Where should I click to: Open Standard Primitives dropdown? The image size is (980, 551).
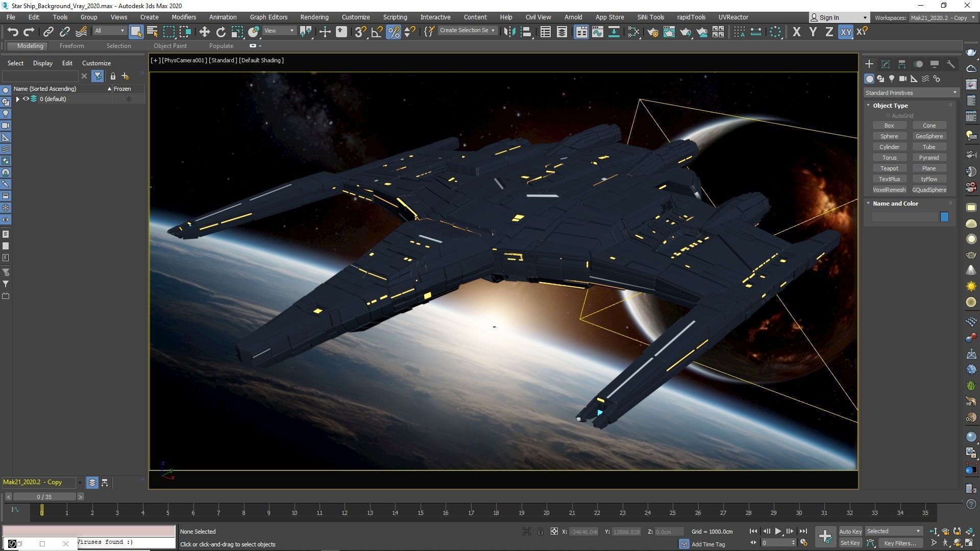click(911, 93)
